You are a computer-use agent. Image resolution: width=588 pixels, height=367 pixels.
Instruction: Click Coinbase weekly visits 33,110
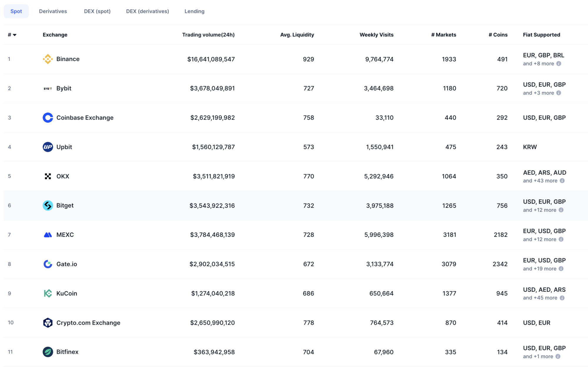tap(384, 118)
